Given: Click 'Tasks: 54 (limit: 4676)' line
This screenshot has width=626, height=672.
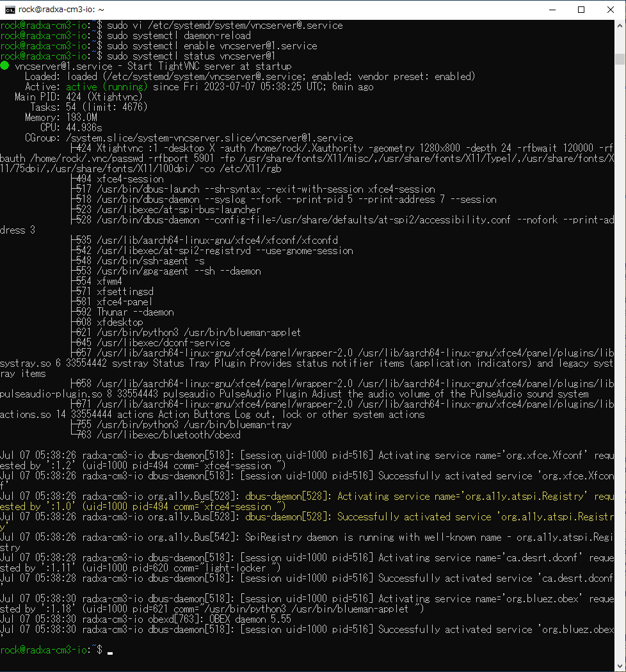Looking at the screenshot, I should (x=89, y=107).
